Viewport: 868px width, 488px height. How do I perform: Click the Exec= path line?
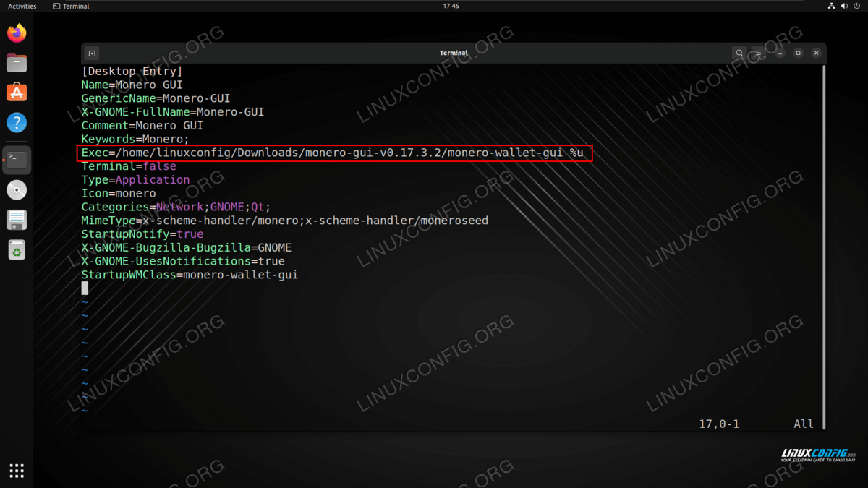pos(332,153)
